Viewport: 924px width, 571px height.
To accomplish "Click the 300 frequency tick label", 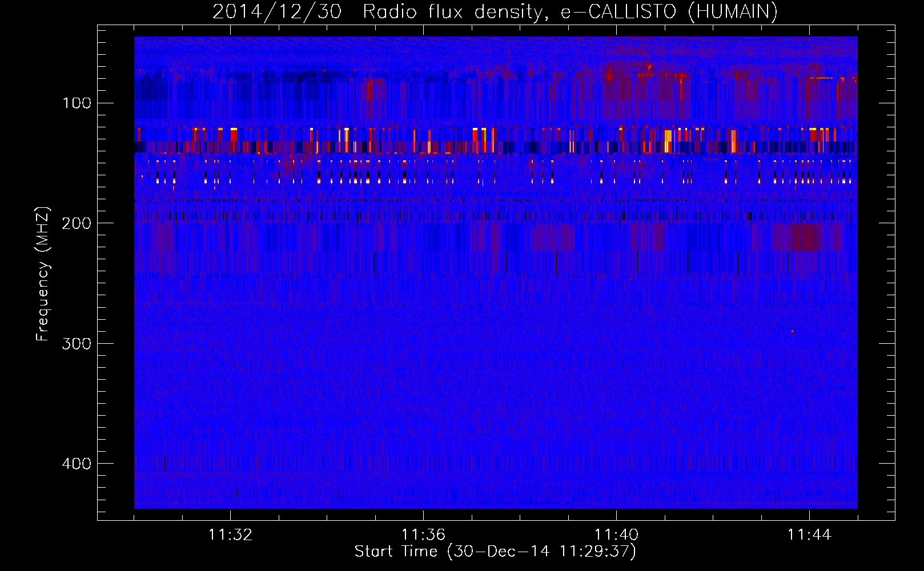I will pyautogui.click(x=77, y=343).
